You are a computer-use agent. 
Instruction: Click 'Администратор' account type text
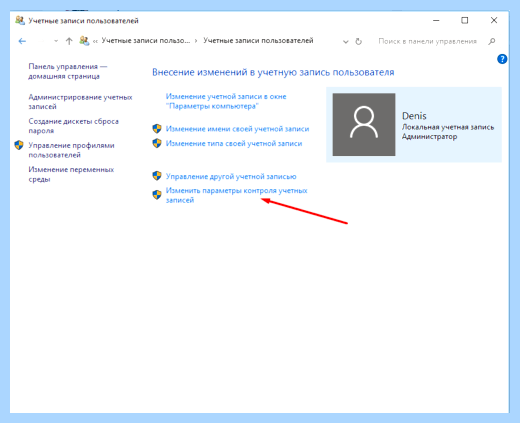coord(429,137)
